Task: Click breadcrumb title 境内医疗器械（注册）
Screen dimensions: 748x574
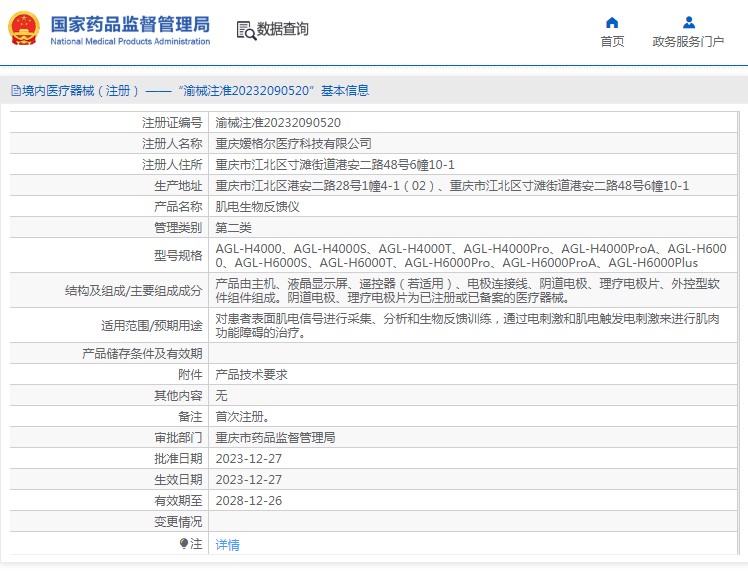Action: (x=81, y=90)
